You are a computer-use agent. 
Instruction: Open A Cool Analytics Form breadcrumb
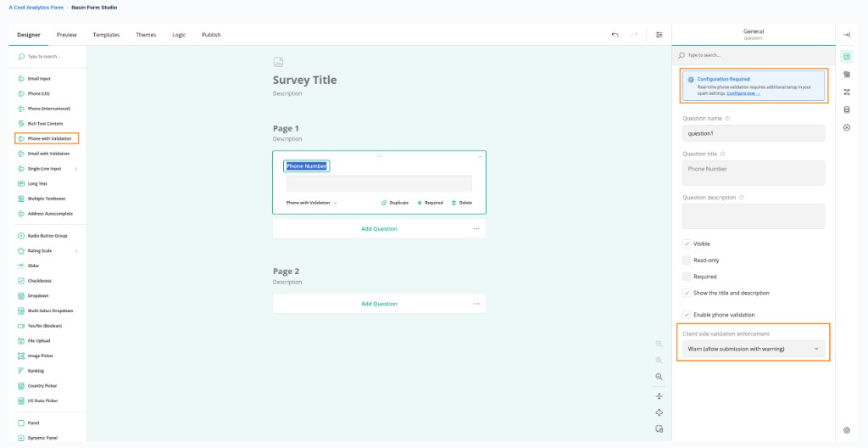36,8
